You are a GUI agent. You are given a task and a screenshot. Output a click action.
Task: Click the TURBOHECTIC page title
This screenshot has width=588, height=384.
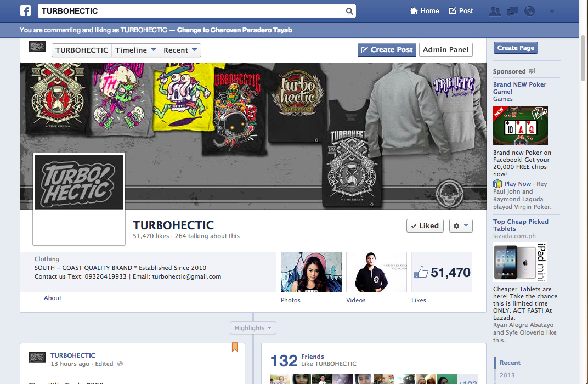tap(173, 225)
